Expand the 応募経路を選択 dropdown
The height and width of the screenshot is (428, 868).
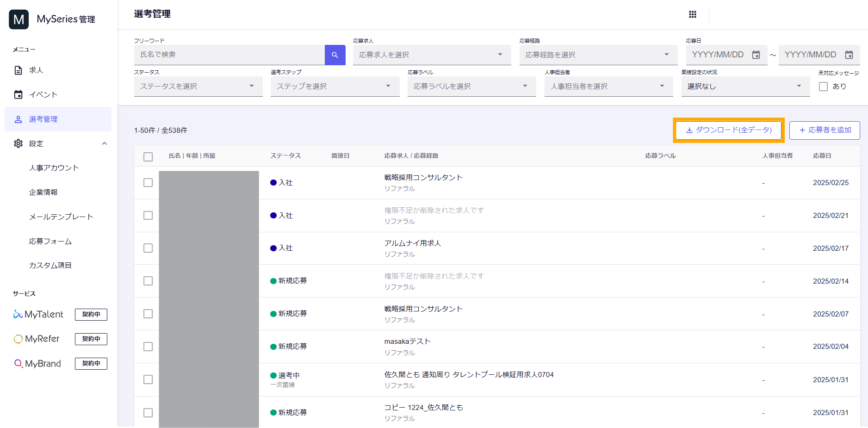pyautogui.click(x=598, y=55)
